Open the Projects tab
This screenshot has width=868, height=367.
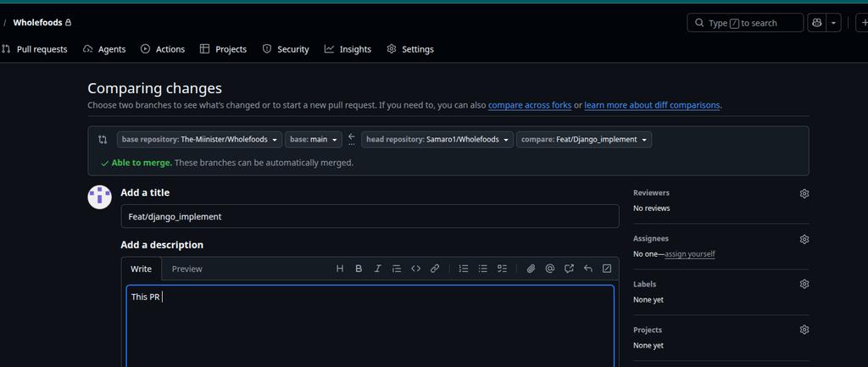click(223, 49)
